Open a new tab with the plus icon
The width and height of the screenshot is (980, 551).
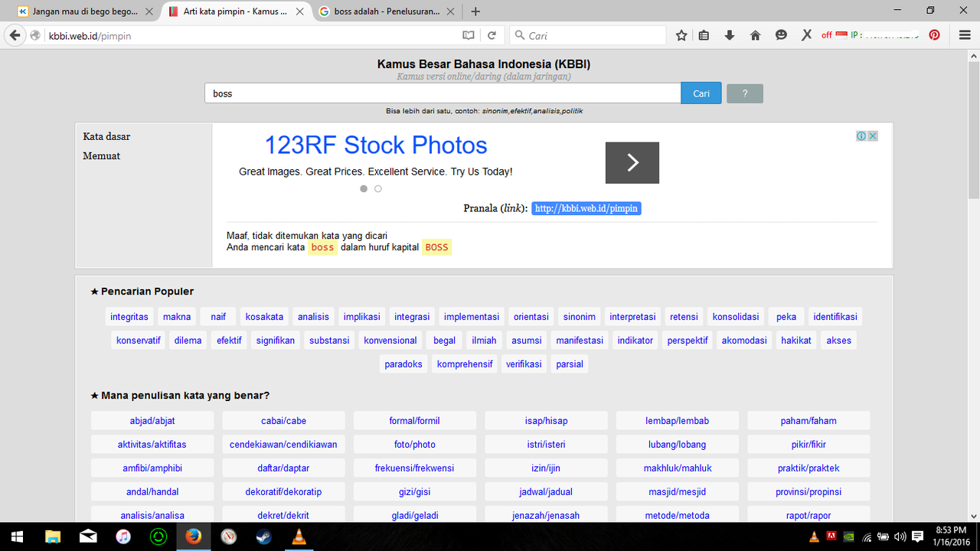pos(475,11)
